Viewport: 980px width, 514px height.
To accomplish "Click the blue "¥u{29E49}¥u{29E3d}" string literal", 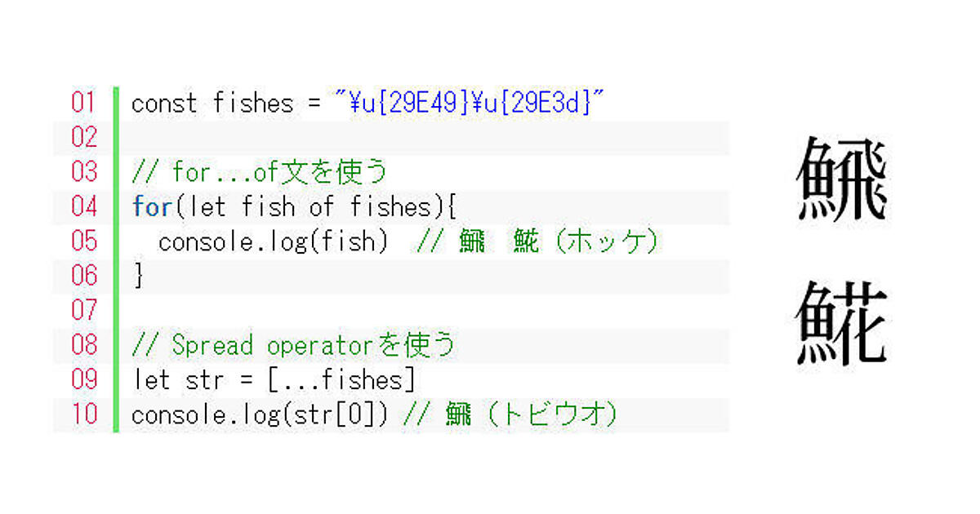I will [x=469, y=103].
